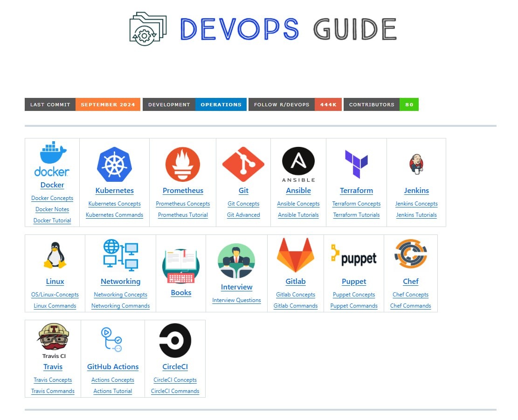Follow the Terraform Tutorials link
This screenshot has width=518, height=420.
coord(356,215)
